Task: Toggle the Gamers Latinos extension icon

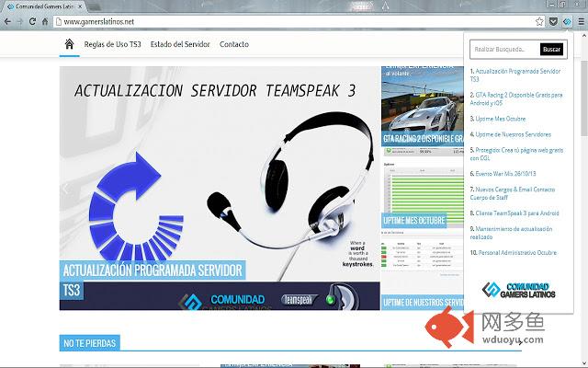Action: [567, 22]
